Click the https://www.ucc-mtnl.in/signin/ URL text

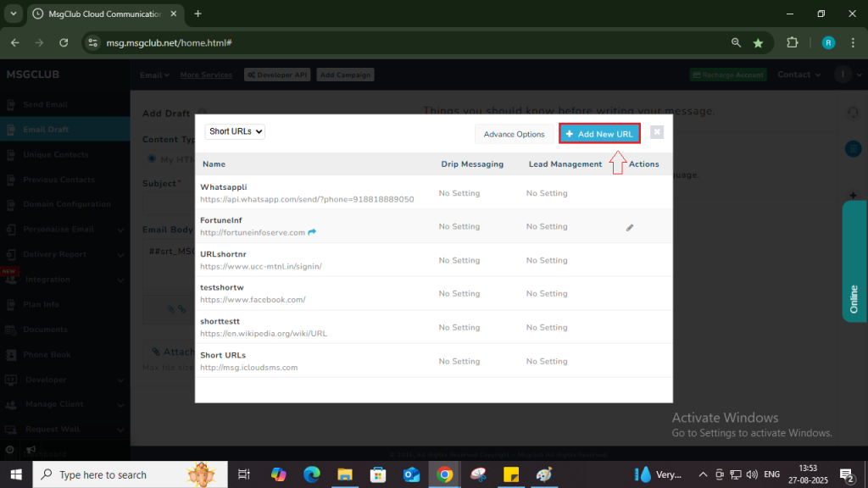click(261, 266)
